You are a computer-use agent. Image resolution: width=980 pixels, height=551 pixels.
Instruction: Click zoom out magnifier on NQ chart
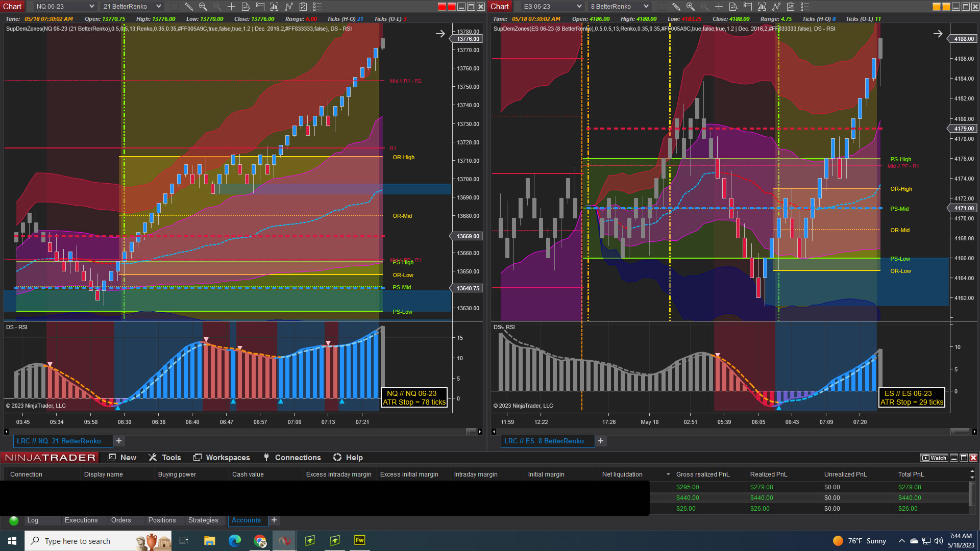click(217, 7)
